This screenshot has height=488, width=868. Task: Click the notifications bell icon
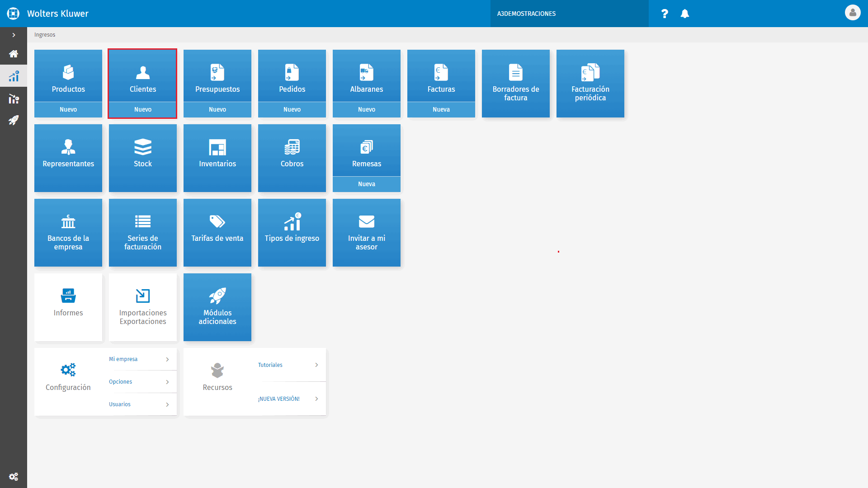[685, 14]
